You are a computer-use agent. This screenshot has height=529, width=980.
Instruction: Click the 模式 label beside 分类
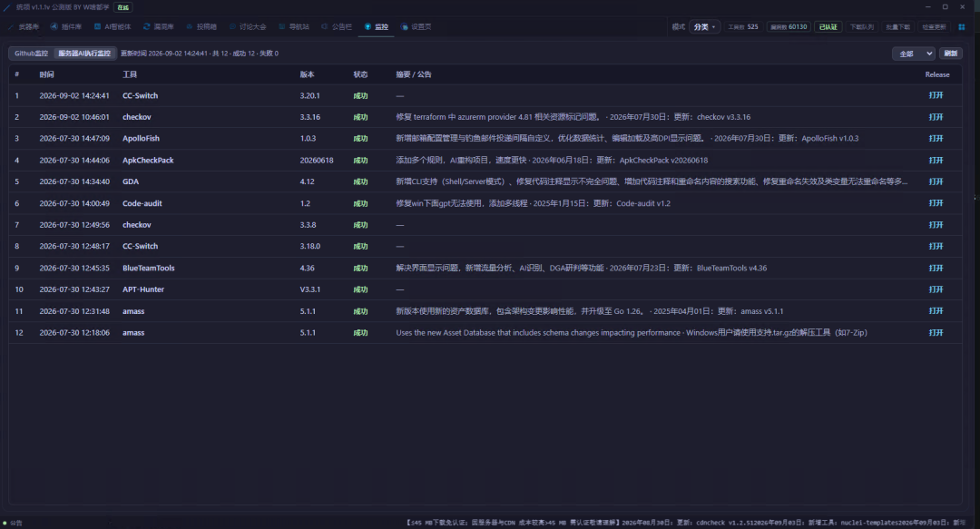point(678,27)
